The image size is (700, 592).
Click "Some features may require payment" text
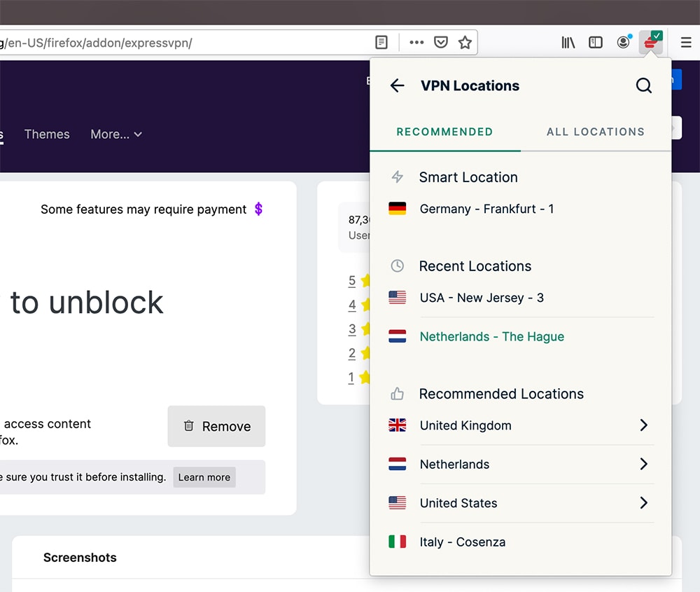coord(143,209)
